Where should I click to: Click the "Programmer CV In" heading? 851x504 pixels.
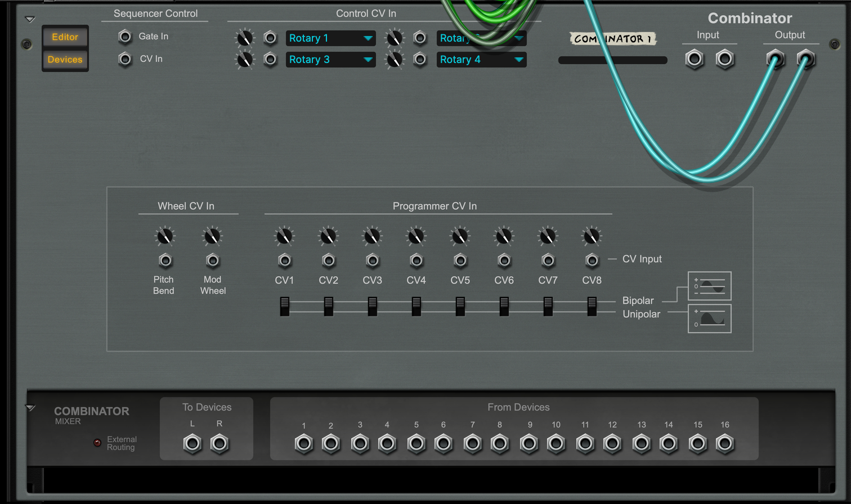[435, 206]
